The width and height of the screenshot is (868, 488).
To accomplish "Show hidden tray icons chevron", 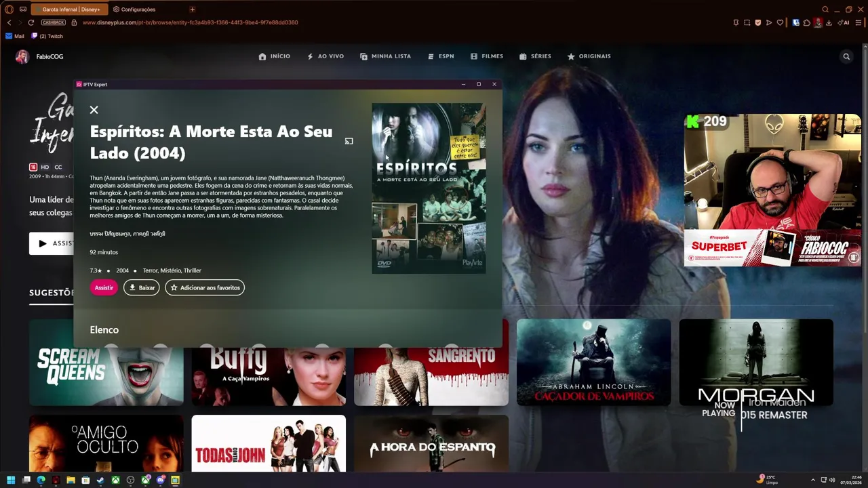I will [813, 480].
